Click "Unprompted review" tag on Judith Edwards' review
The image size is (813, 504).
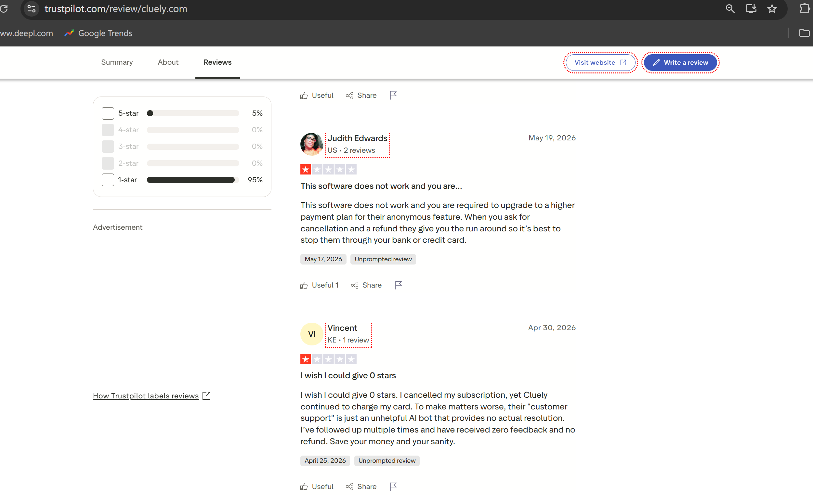coord(383,259)
